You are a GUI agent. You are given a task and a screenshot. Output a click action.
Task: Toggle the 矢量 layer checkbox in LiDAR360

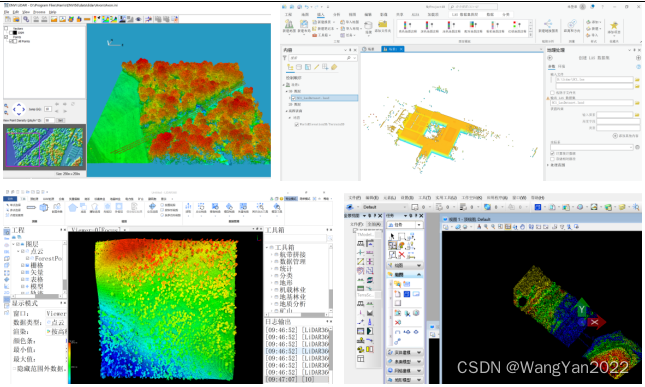pyautogui.click(x=23, y=273)
